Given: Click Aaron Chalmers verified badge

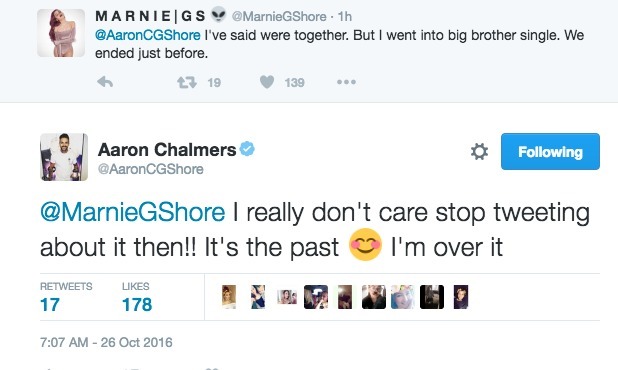Looking at the screenshot, I should click(247, 149).
